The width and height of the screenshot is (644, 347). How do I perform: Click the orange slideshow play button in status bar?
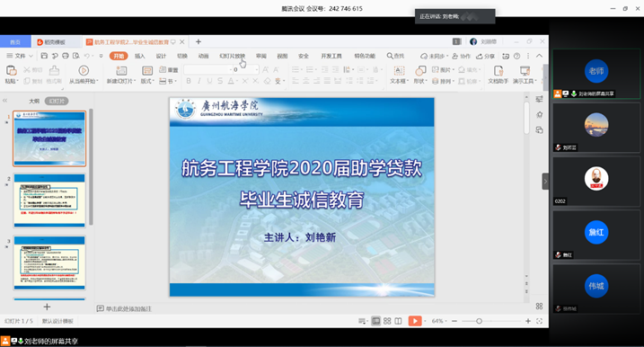(415, 321)
